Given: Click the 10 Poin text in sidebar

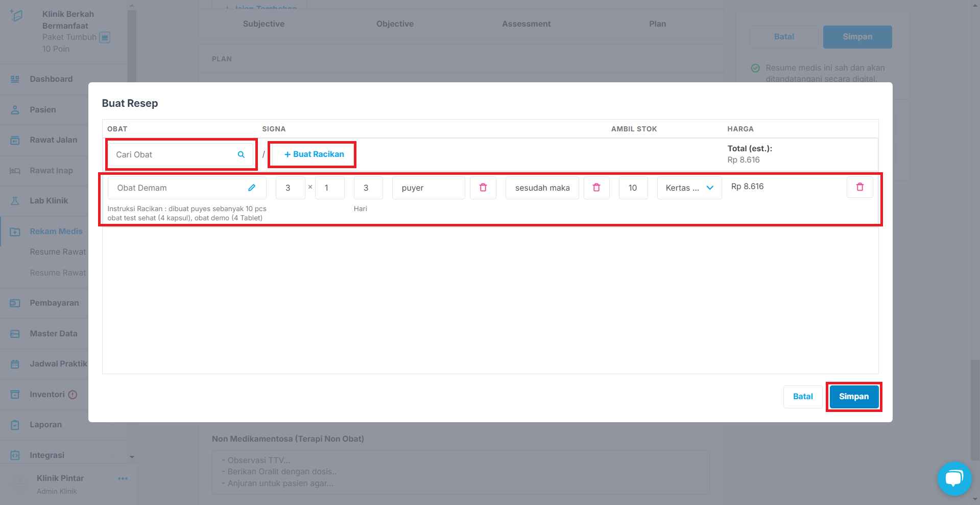Looking at the screenshot, I should pyautogui.click(x=56, y=49).
